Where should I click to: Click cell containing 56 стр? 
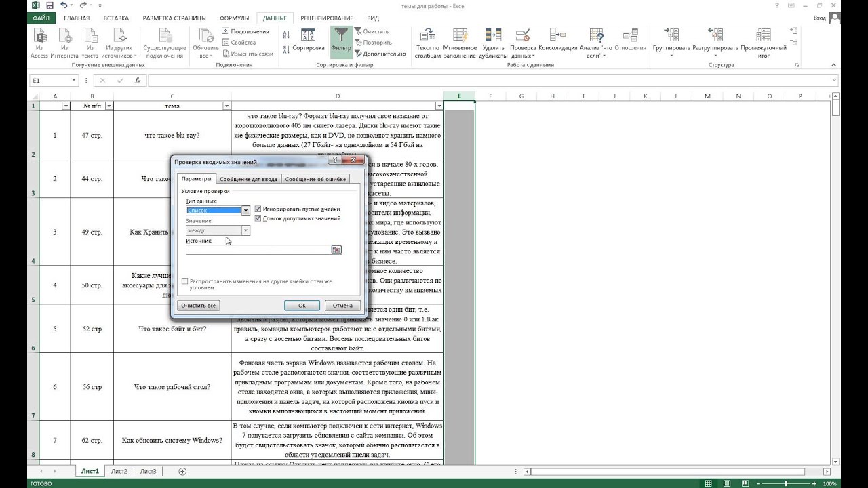point(92,387)
